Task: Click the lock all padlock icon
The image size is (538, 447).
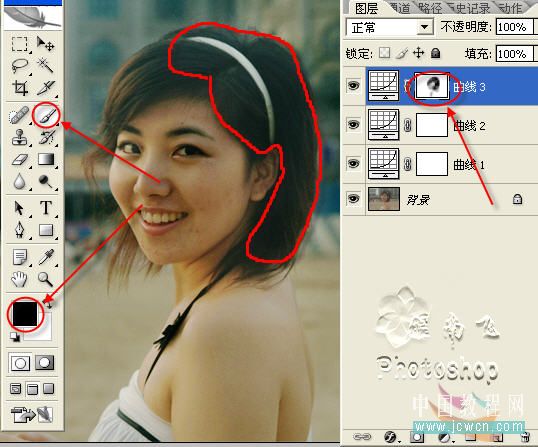Action: point(435,53)
